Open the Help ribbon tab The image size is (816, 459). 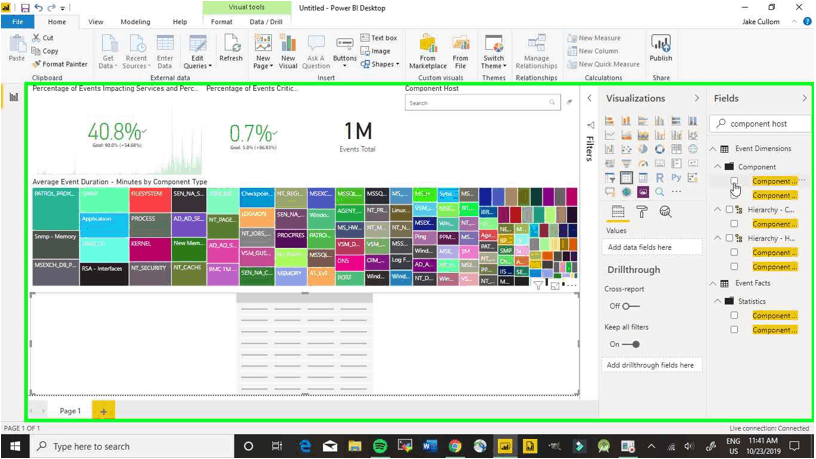coord(180,22)
